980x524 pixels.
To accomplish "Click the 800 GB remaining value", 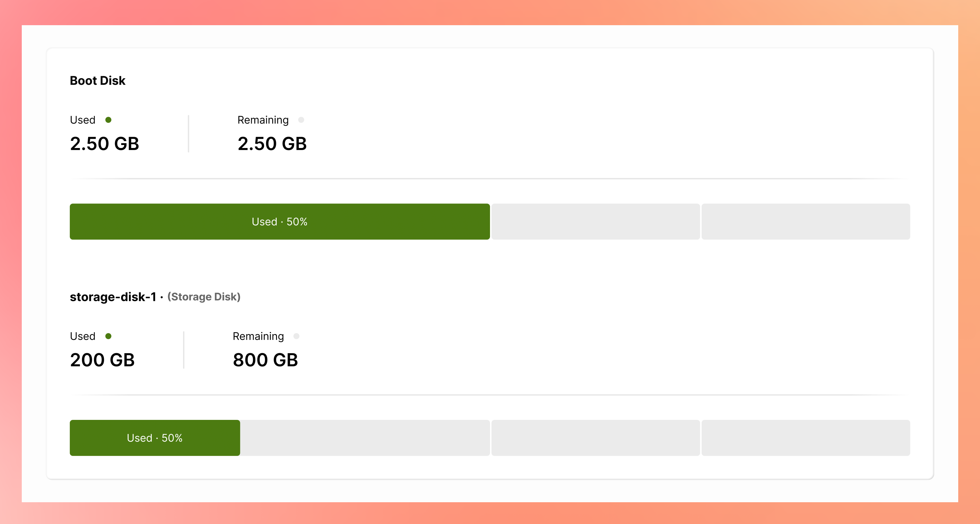I will (x=265, y=360).
